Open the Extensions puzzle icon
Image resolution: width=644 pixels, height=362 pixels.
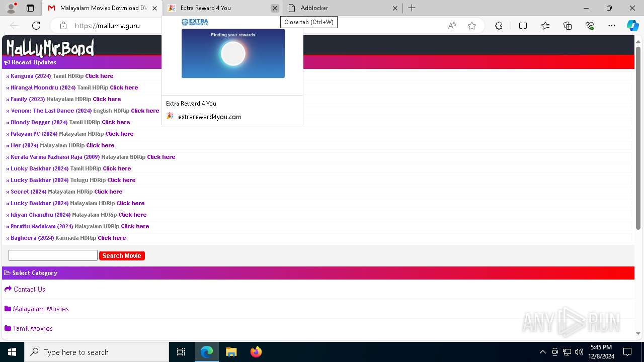pos(499,26)
